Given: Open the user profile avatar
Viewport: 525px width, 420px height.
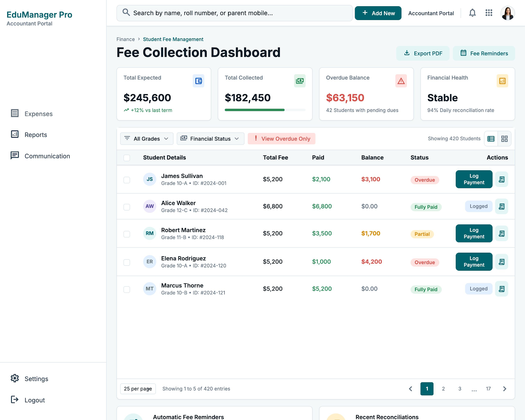Looking at the screenshot, I should 507,13.
